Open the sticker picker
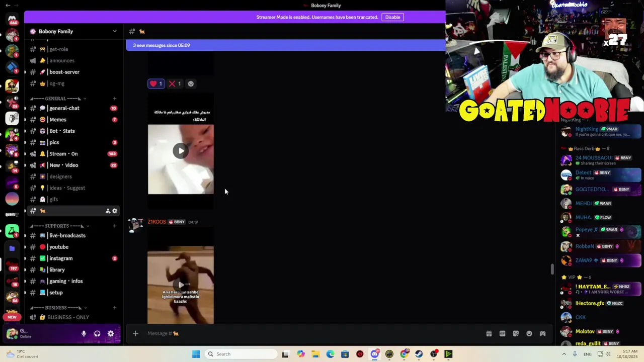Screen dimensions: 644x362 (x=516, y=333)
